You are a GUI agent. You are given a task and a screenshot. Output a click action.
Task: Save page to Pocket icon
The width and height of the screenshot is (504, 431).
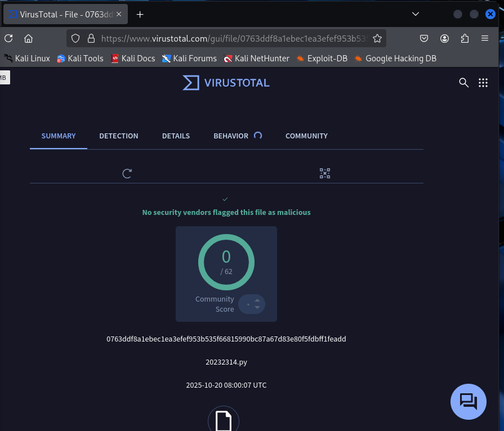click(424, 38)
